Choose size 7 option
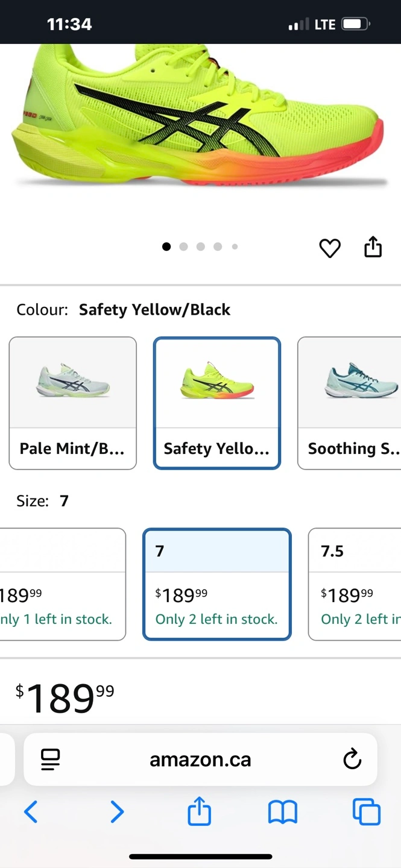This screenshot has width=401, height=868. [217, 584]
